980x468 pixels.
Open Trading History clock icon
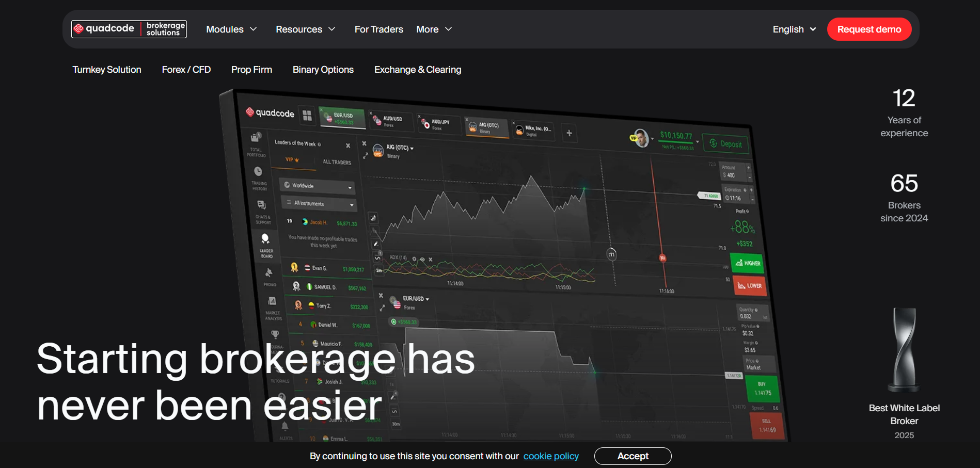coord(258,172)
